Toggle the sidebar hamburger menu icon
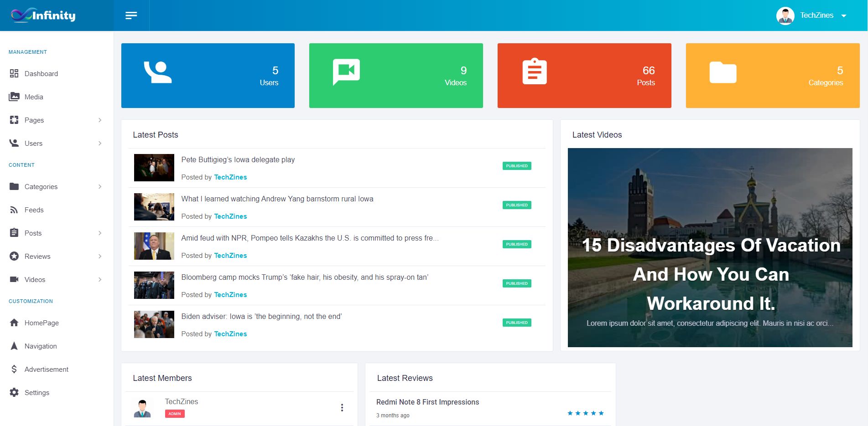The width and height of the screenshot is (868, 426). 131,15
